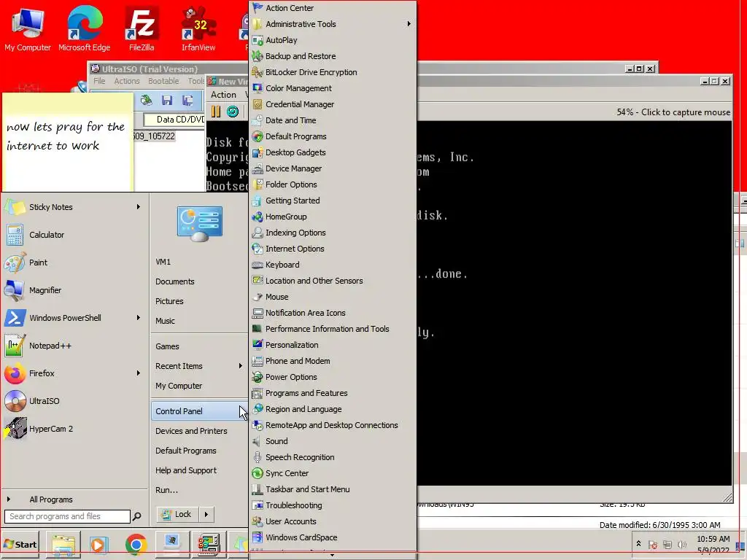The height and width of the screenshot is (560, 747).
Task: Click the user account picture in the Start menu
Action: pyautogui.click(x=200, y=223)
